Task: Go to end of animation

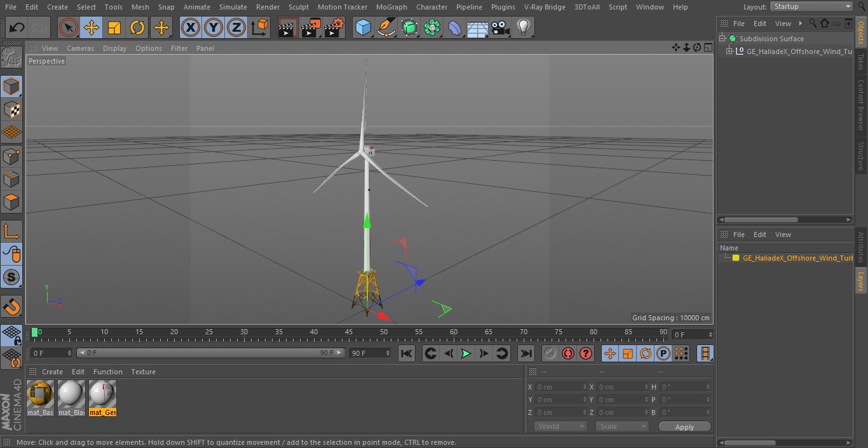Action: [526, 353]
